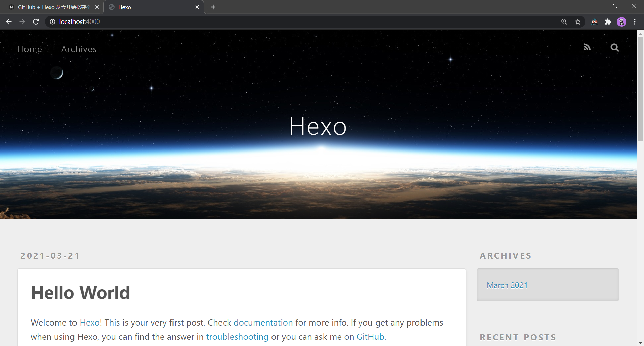Open the zoom indicator in address bar
644x346 pixels.
564,22
